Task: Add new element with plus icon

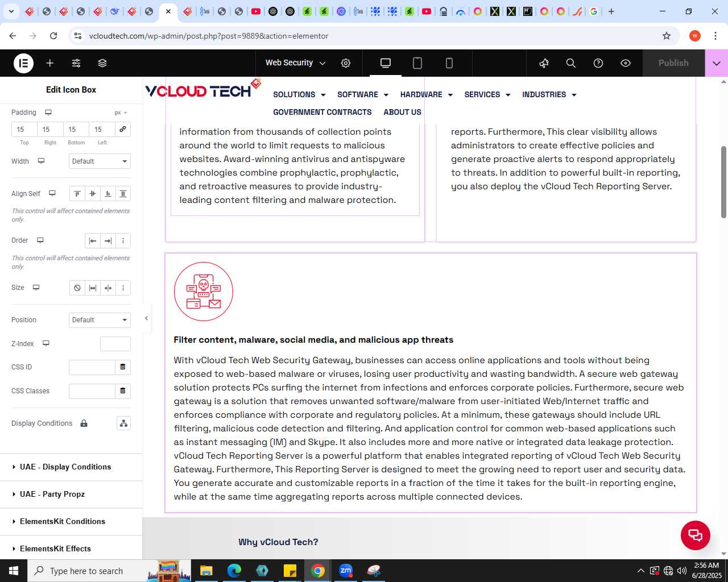Action: [50, 63]
